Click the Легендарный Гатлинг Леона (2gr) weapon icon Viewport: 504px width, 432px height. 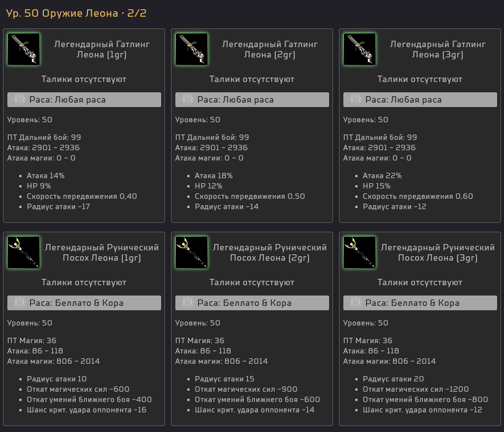click(x=192, y=49)
